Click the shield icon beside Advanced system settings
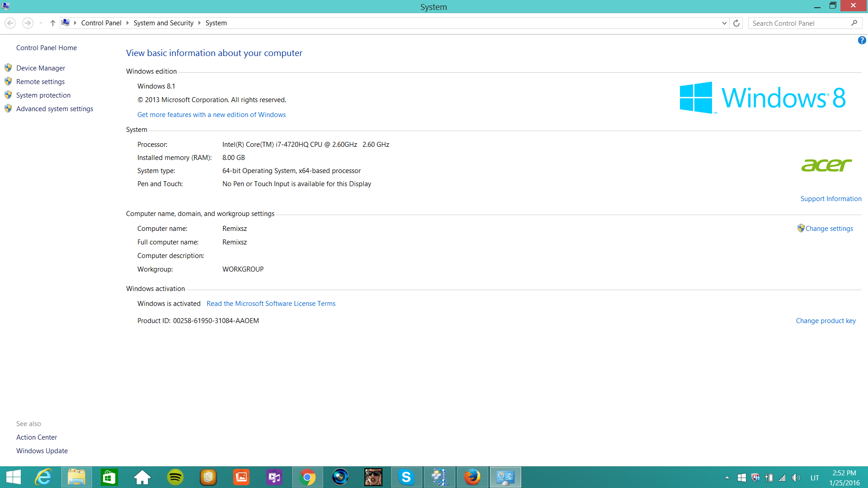Screen dimensions: 868x488 point(8,108)
